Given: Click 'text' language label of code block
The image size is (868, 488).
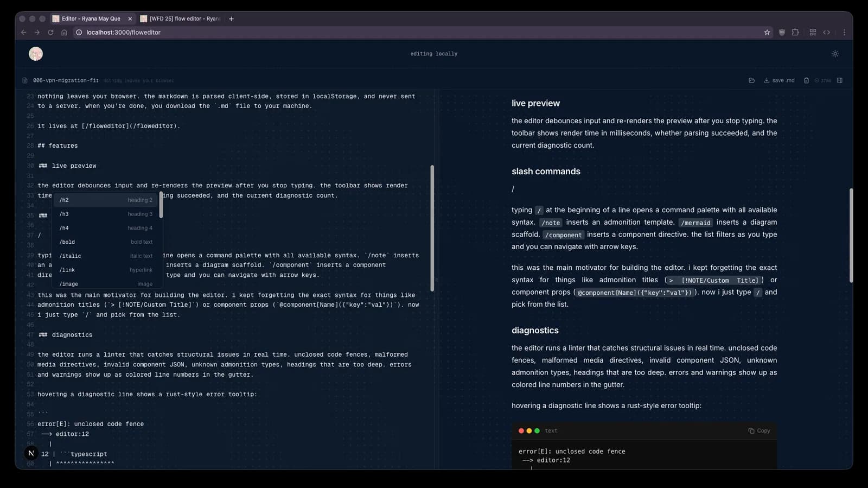Looking at the screenshot, I should coord(551,430).
